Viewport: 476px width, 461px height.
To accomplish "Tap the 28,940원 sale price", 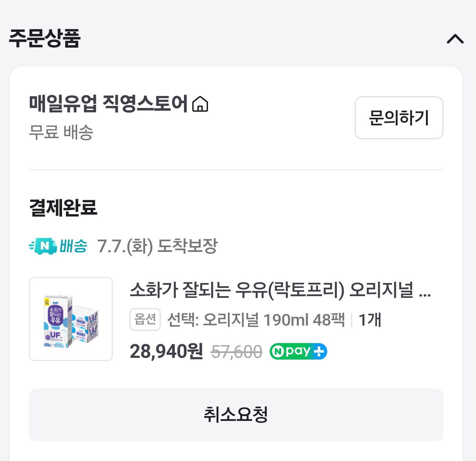I will tap(167, 351).
